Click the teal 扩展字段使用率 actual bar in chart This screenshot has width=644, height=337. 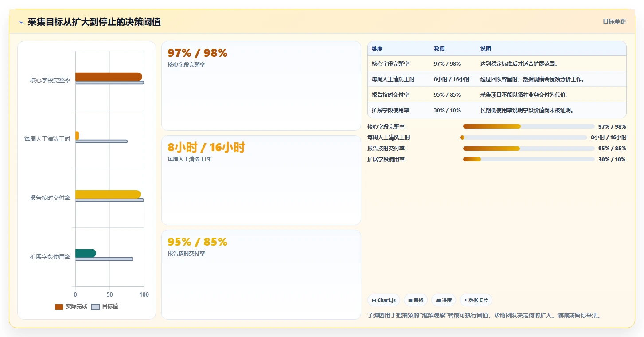86,253
